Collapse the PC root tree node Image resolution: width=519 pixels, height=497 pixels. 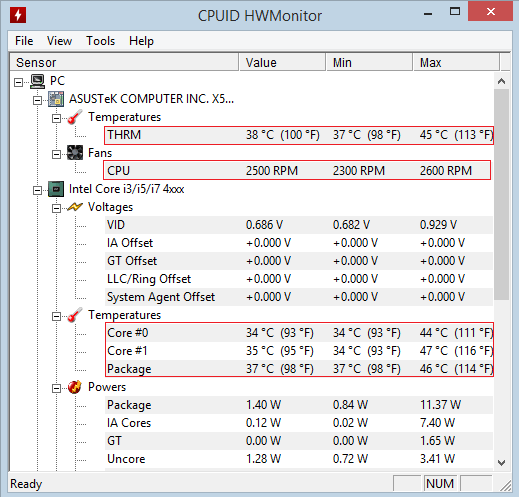coord(19,82)
